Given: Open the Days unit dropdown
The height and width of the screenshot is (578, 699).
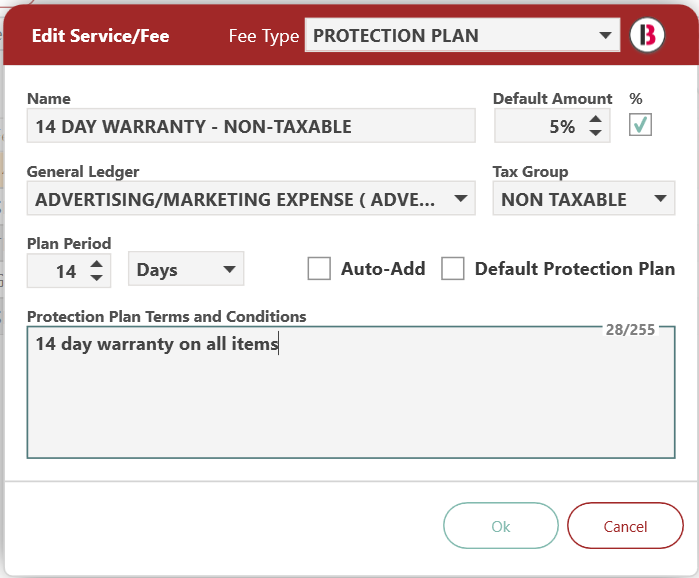Looking at the screenshot, I should (x=186, y=269).
